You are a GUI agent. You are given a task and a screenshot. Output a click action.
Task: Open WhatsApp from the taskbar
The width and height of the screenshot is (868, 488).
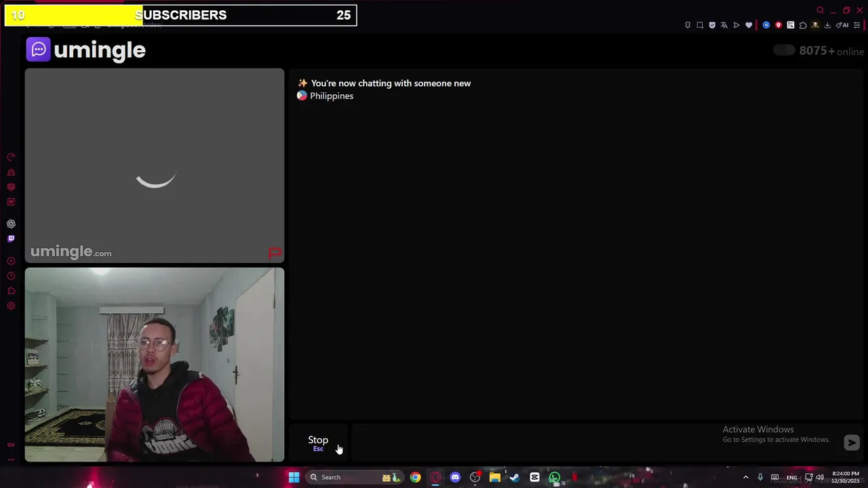click(x=555, y=477)
